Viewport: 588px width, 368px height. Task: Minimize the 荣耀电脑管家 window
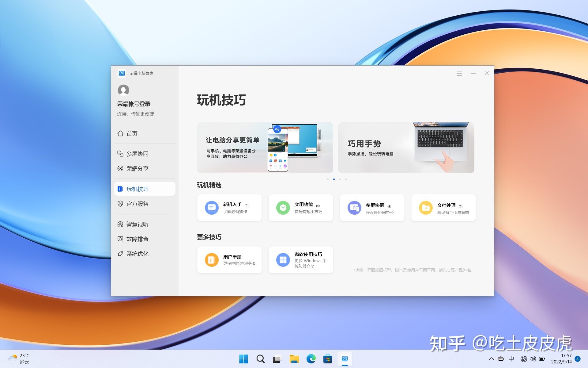click(x=473, y=73)
